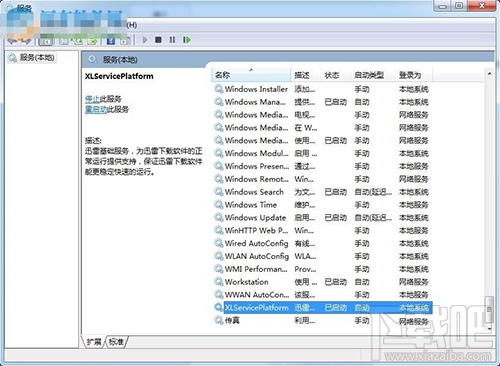Viewport: 500px width, 366px height.
Task: Select Windows Media row described 在 W...
Action: click(x=323, y=128)
